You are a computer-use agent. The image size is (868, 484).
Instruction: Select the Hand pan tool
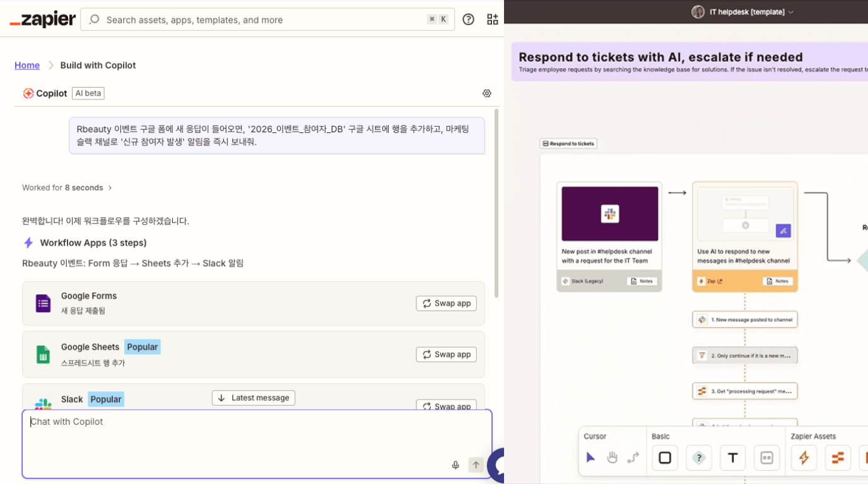611,458
